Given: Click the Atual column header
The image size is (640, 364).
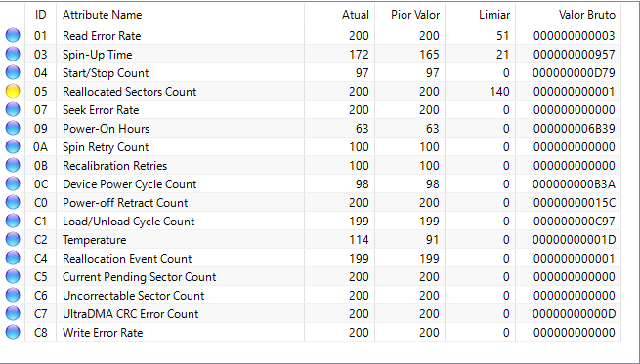Looking at the screenshot, I should pyautogui.click(x=339, y=15).
